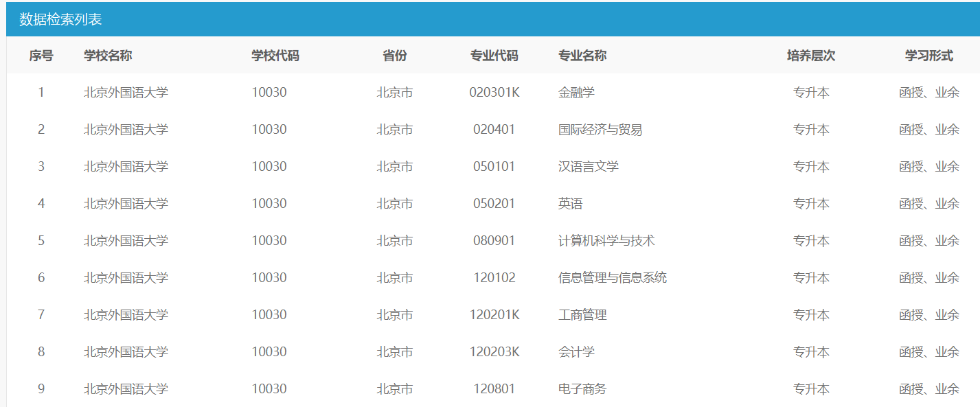This screenshot has height=407, width=980.
Task: Click school code 10030 in 电子商务 row
Action: point(269,389)
